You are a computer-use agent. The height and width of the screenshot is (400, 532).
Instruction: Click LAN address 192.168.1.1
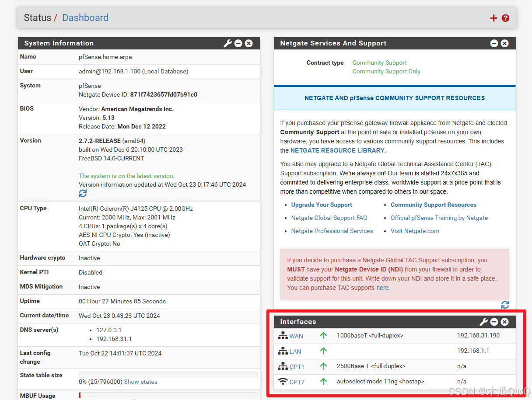point(473,351)
